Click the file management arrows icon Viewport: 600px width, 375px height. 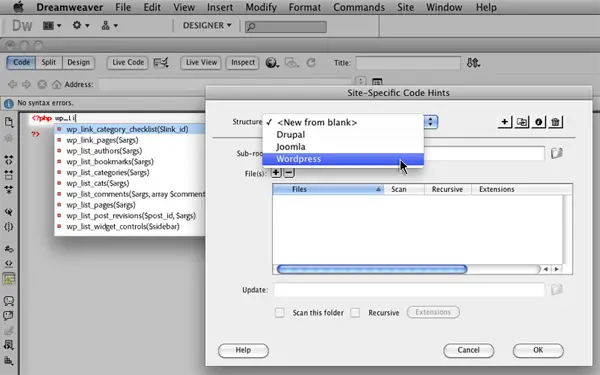[x=473, y=63]
